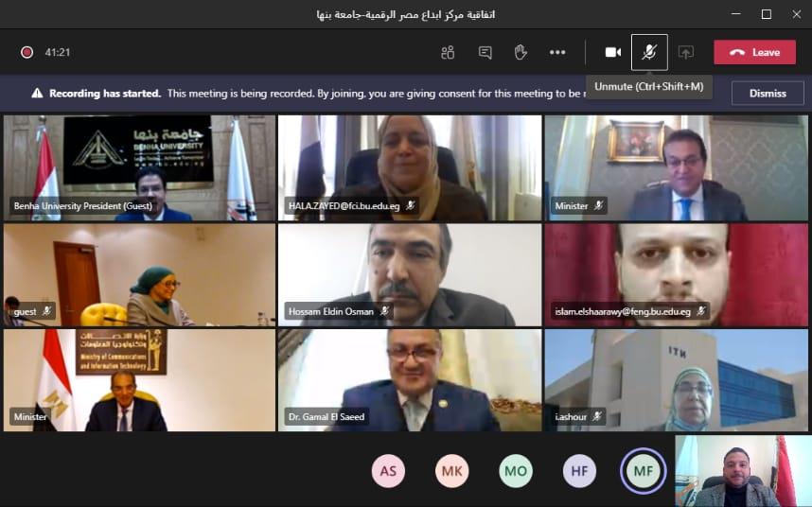Click the red recording indicator icon

tap(26, 52)
